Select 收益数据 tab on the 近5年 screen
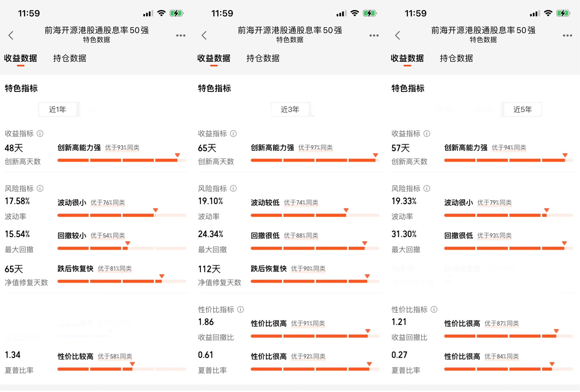Viewport: 580px width, 392px height. click(407, 58)
